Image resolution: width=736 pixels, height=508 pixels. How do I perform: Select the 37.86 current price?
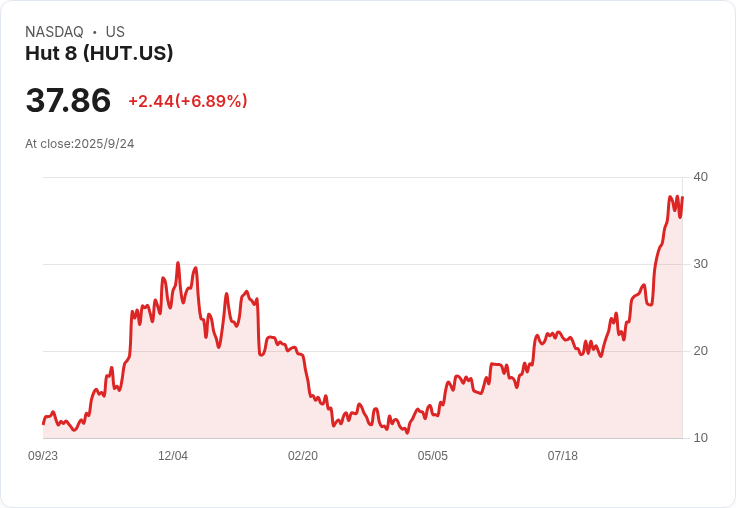point(68,100)
